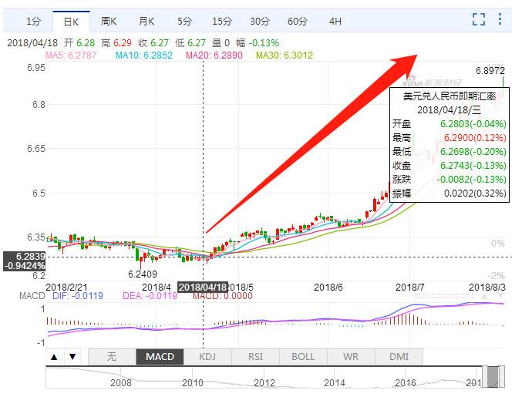Show the BOLL indicator

(303, 357)
